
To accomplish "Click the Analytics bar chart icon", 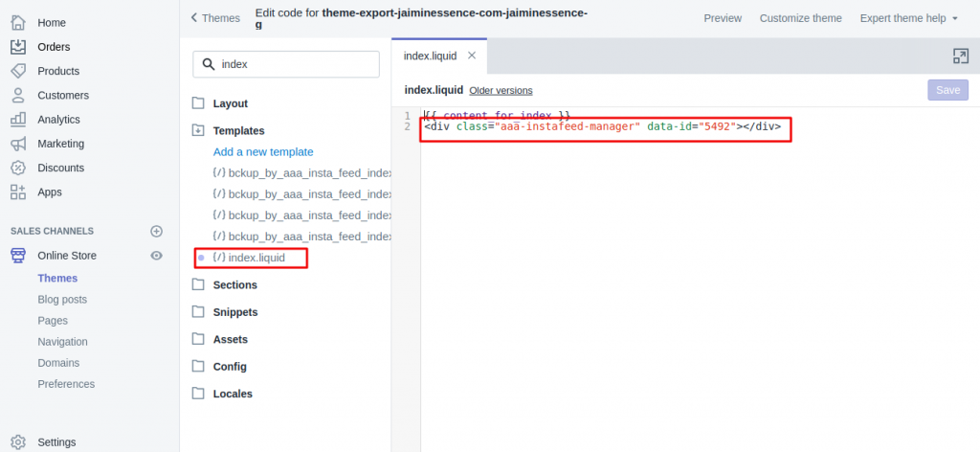I will (18, 119).
